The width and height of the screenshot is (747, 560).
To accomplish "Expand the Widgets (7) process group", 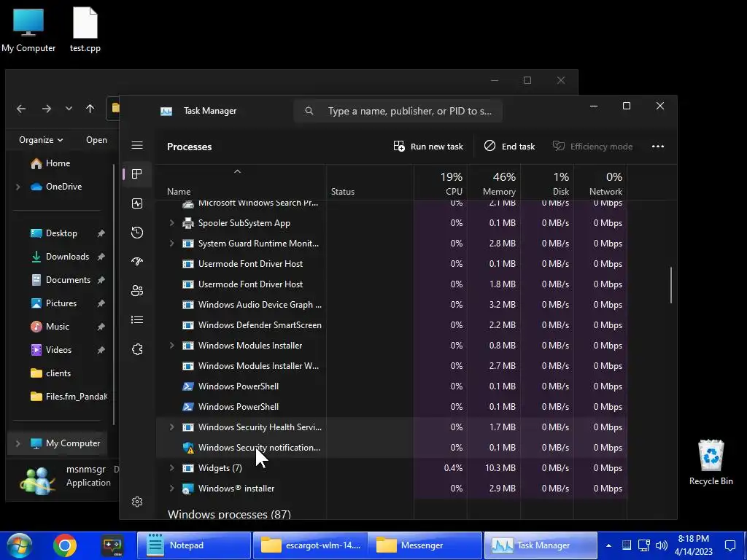I will pos(172,468).
